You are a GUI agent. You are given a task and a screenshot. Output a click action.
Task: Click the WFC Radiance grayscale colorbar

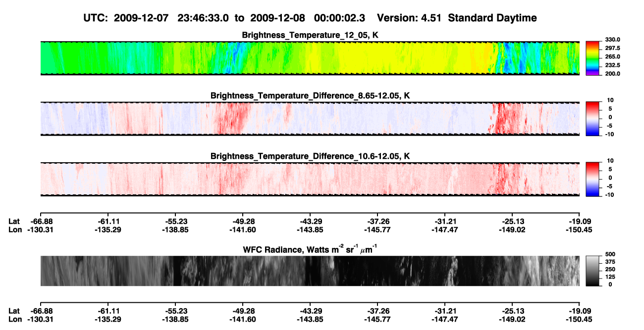592,271
